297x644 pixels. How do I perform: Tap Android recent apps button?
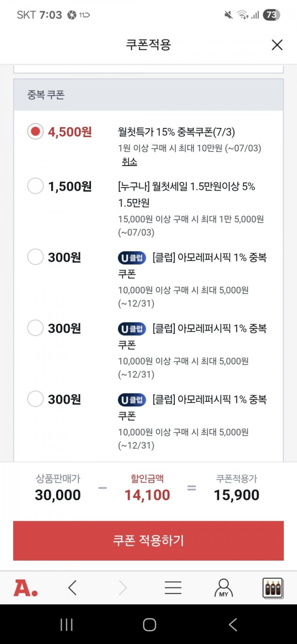[67, 624]
